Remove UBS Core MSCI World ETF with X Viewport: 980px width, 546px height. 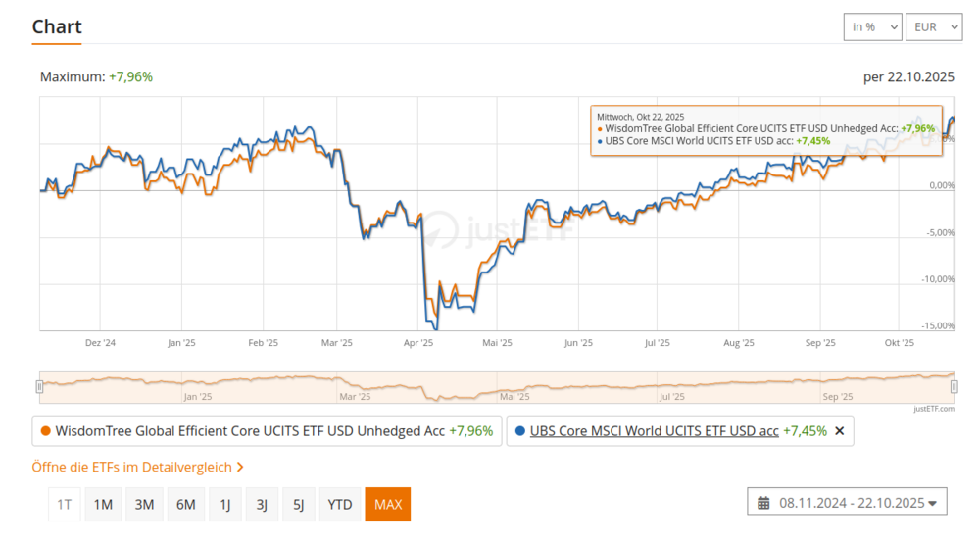pos(839,431)
